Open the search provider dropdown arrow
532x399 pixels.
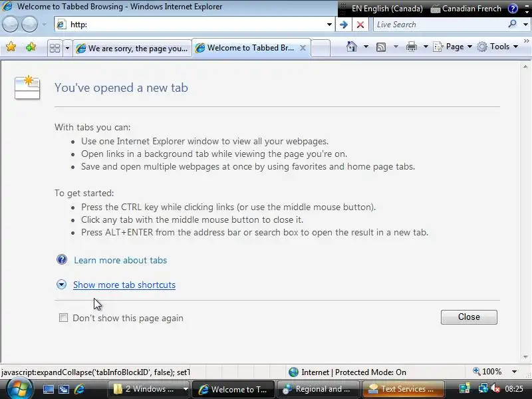pos(525,25)
